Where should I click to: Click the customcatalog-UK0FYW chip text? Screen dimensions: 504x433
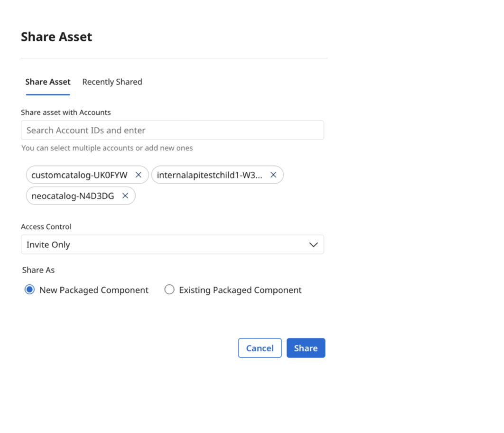tap(79, 175)
